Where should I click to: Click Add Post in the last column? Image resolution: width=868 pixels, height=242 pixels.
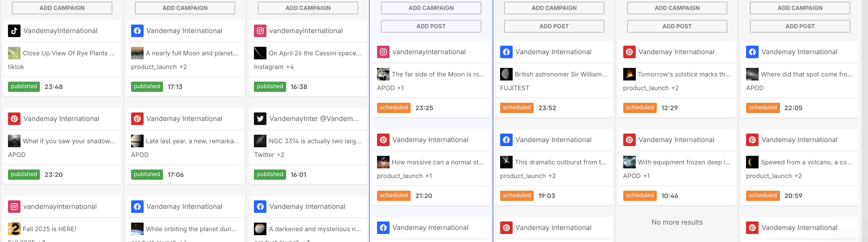pyautogui.click(x=800, y=26)
